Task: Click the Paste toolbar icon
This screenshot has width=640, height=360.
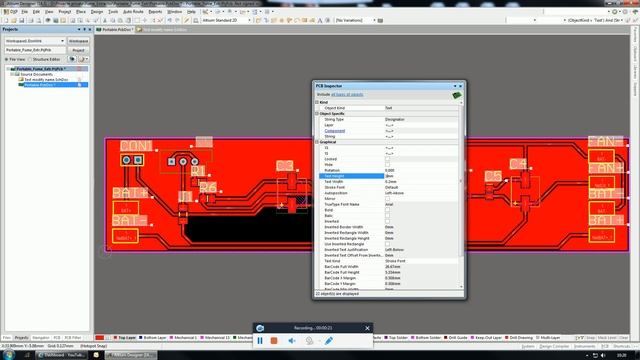Action: [120, 20]
